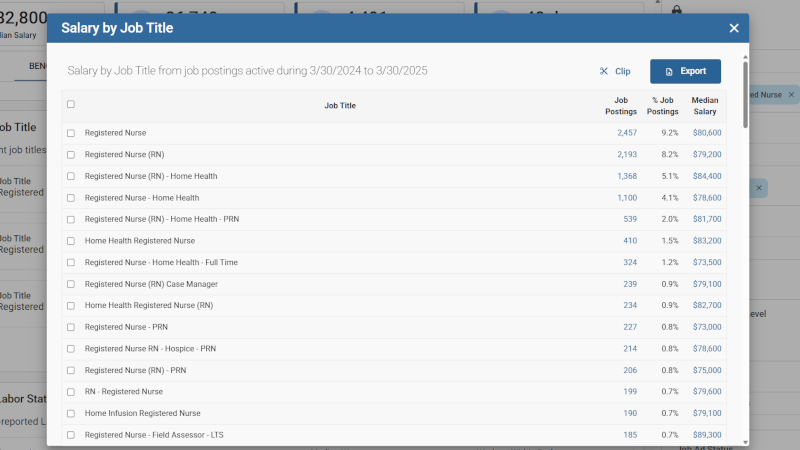Check Registered Nurse (RN) Case Manager box
This screenshot has height=450, width=800.
(x=71, y=284)
